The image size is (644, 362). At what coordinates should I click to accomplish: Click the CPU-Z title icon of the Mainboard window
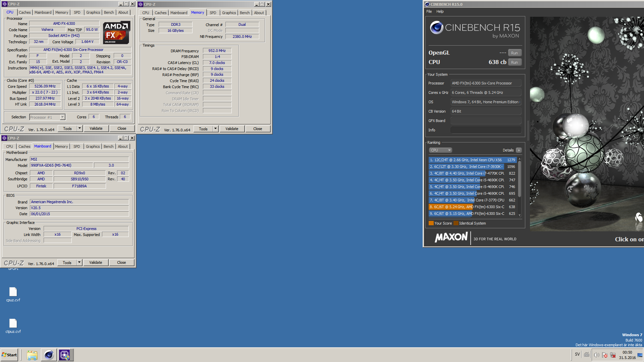4,138
